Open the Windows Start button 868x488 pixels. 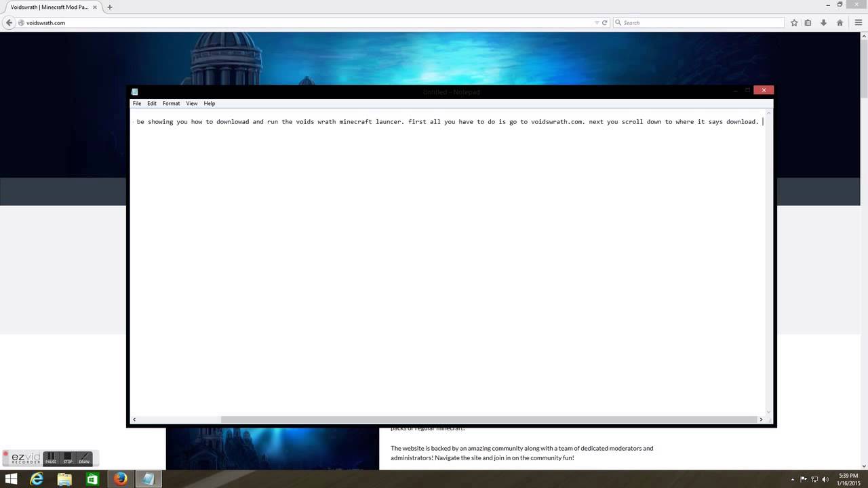point(11,479)
